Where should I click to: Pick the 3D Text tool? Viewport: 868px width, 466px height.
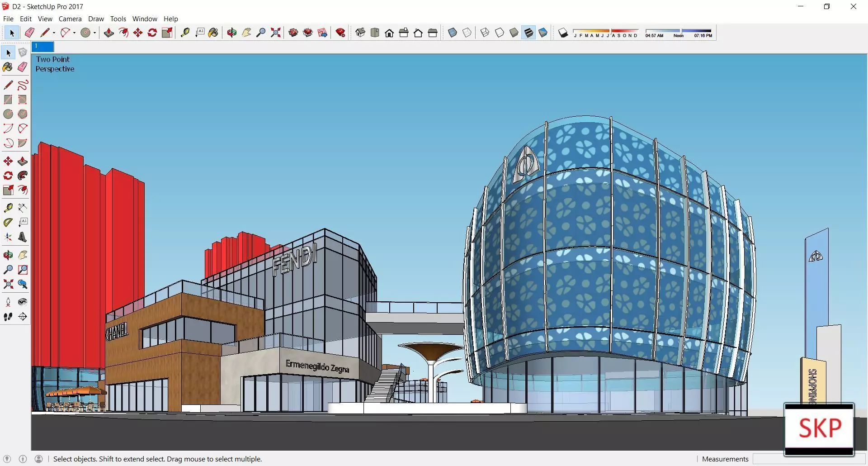[x=23, y=237]
